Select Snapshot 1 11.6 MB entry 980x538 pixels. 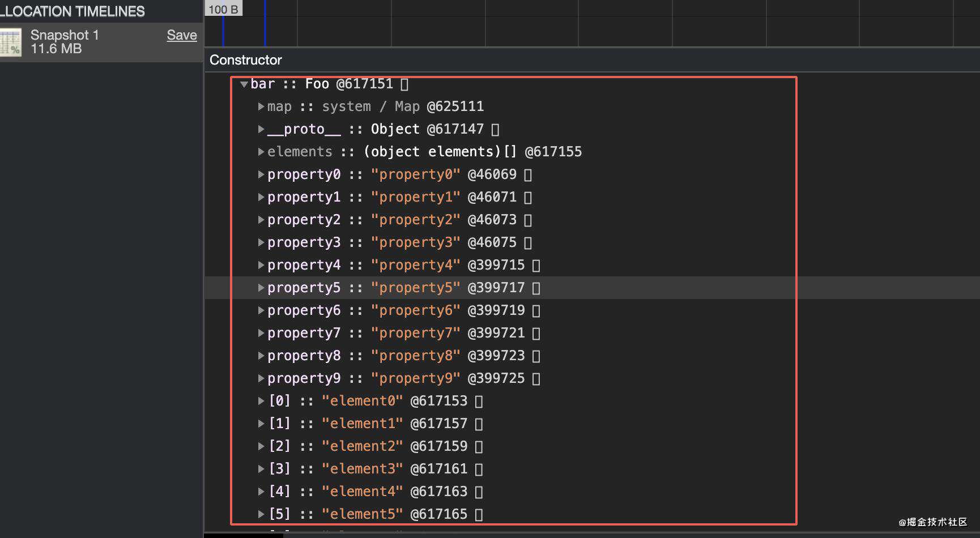[101, 42]
